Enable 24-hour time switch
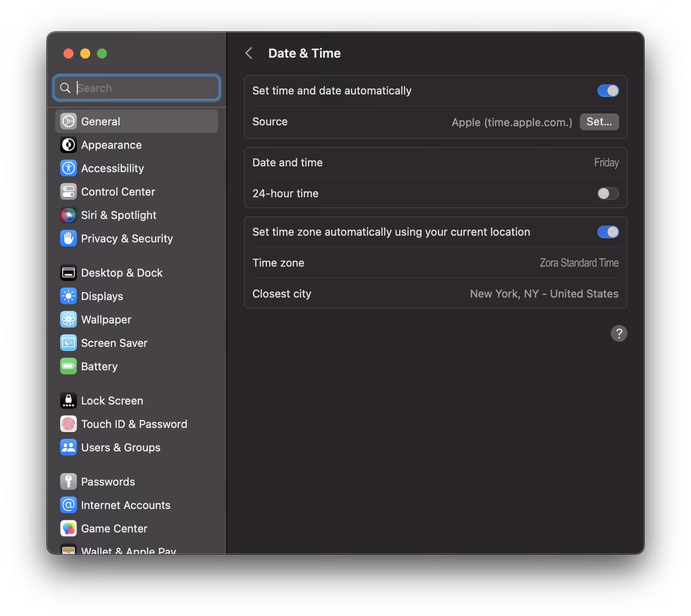This screenshot has height=616, width=691. point(608,193)
